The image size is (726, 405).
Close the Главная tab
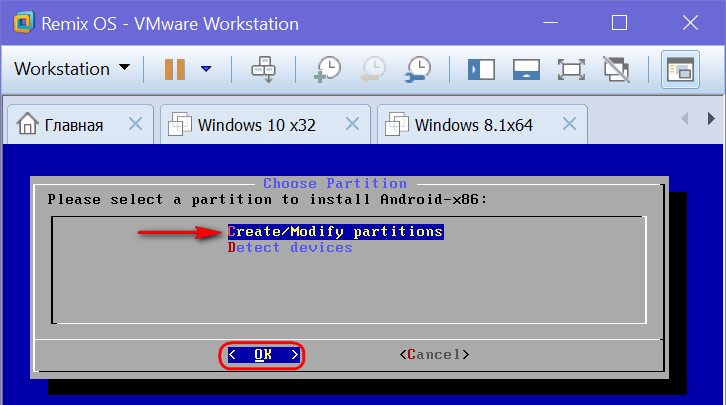click(x=135, y=124)
